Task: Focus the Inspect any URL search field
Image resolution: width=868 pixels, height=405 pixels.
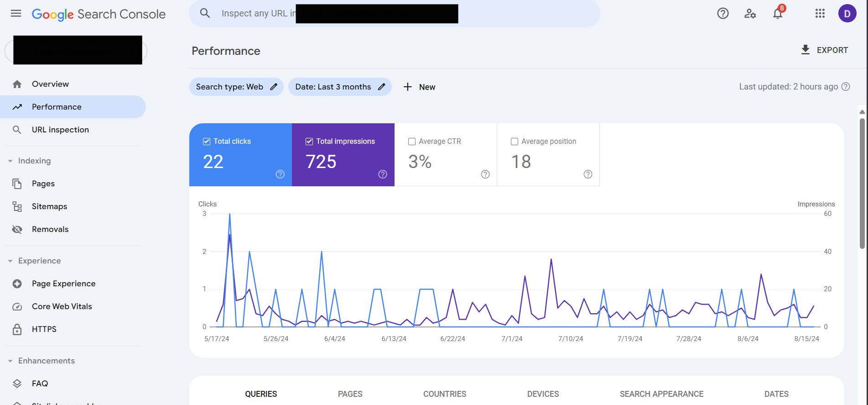Action: tap(395, 13)
